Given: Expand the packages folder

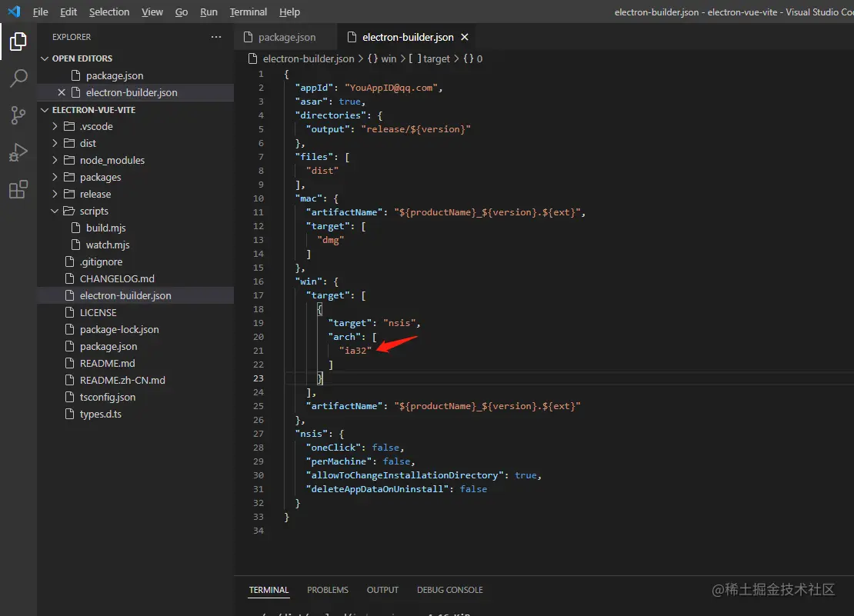Looking at the screenshot, I should pyautogui.click(x=135, y=177).
